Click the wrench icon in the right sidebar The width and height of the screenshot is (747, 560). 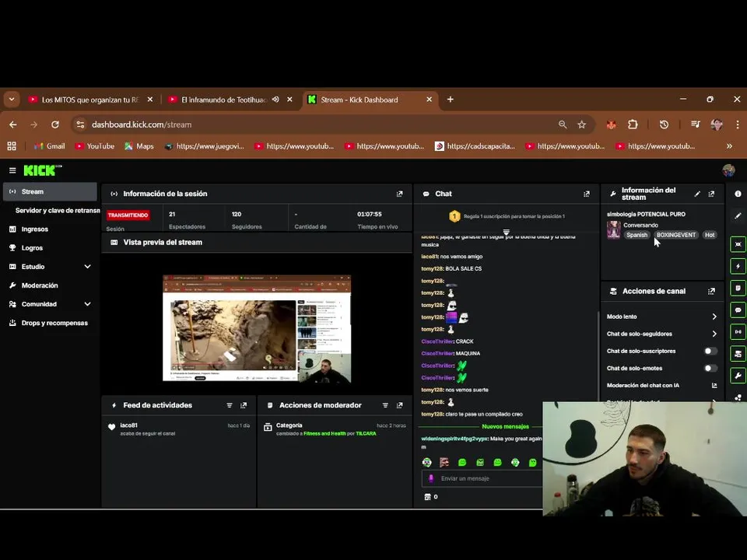click(x=738, y=376)
